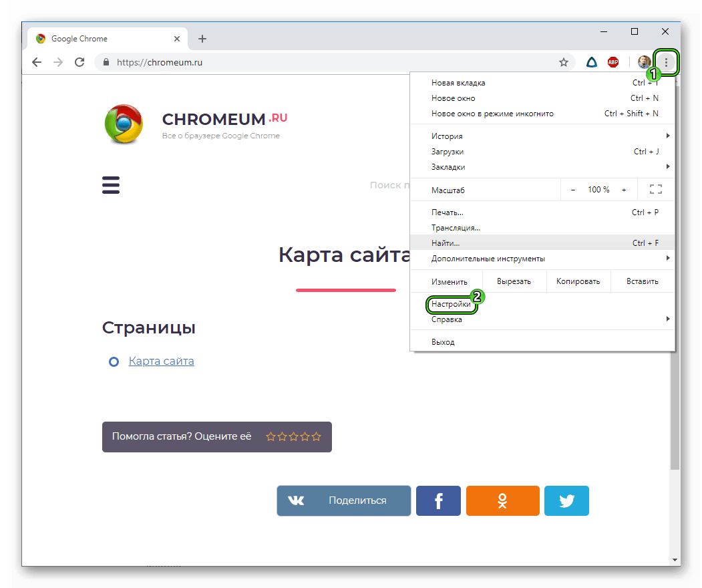The height and width of the screenshot is (588, 702).
Task: Open the hamburger site menu
Action: [x=111, y=185]
